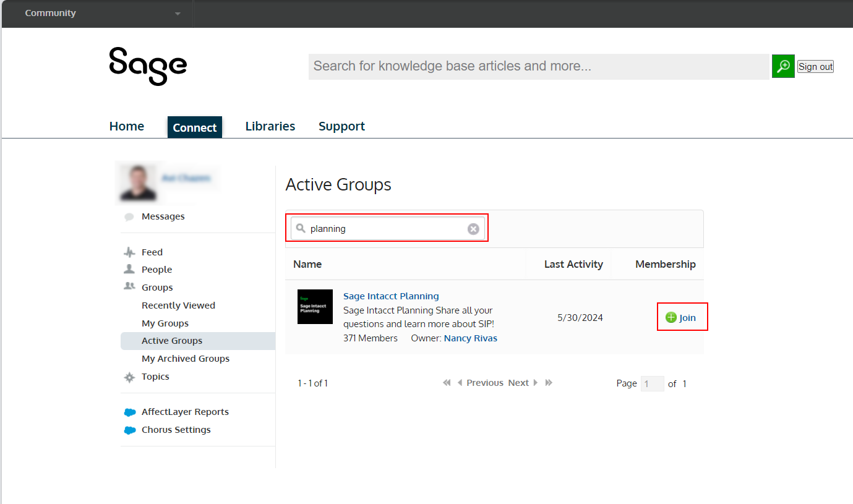The width and height of the screenshot is (853, 504).
Task: Click the next page arrow icon
Action: click(x=536, y=383)
